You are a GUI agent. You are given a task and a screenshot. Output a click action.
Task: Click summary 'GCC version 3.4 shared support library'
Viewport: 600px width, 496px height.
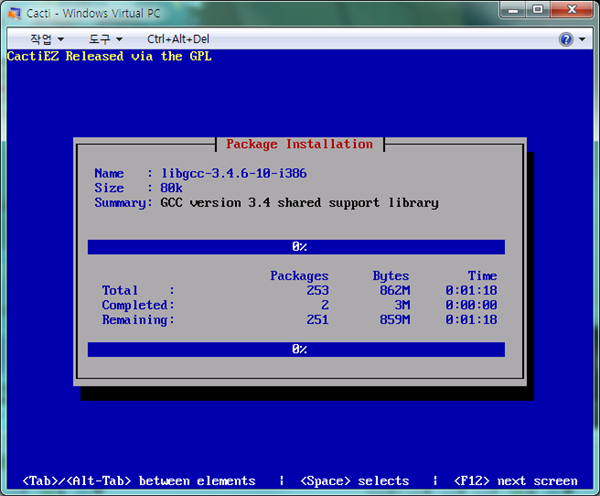[299, 203]
